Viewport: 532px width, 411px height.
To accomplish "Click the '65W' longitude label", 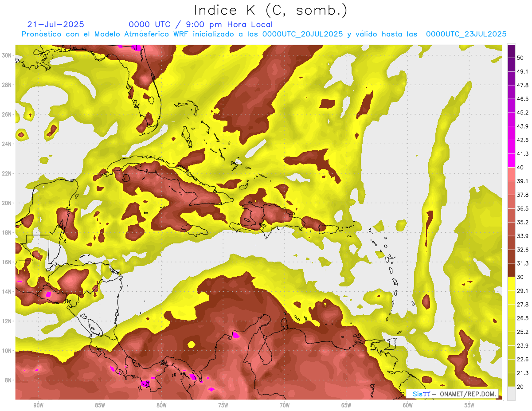I will pyautogui.click(x=346, y=405).
